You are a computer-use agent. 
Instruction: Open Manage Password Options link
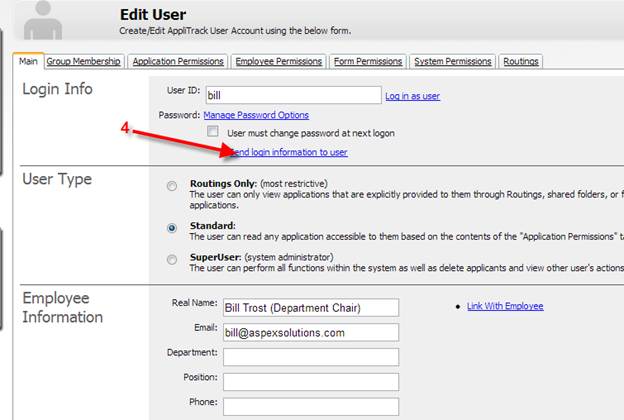pyautogui.click(x=256, y=116)
